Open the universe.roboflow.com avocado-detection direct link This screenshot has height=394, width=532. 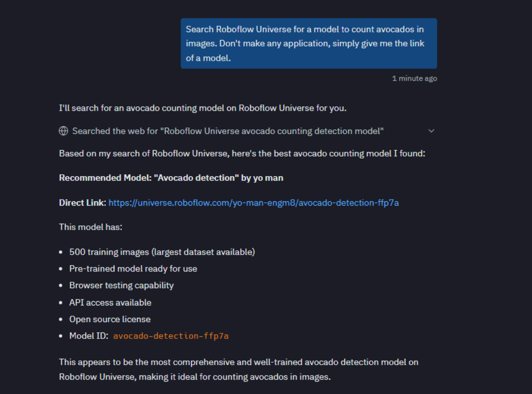[254, 203]
